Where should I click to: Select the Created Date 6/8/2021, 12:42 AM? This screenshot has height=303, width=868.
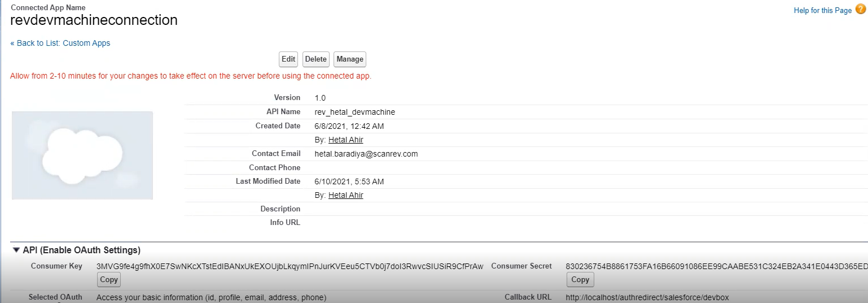(x=349, y=126)
